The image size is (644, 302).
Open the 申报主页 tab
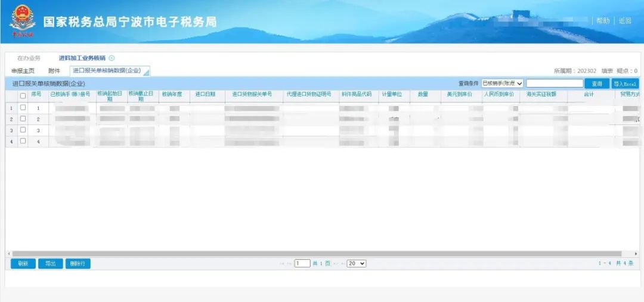pos(23,70)
